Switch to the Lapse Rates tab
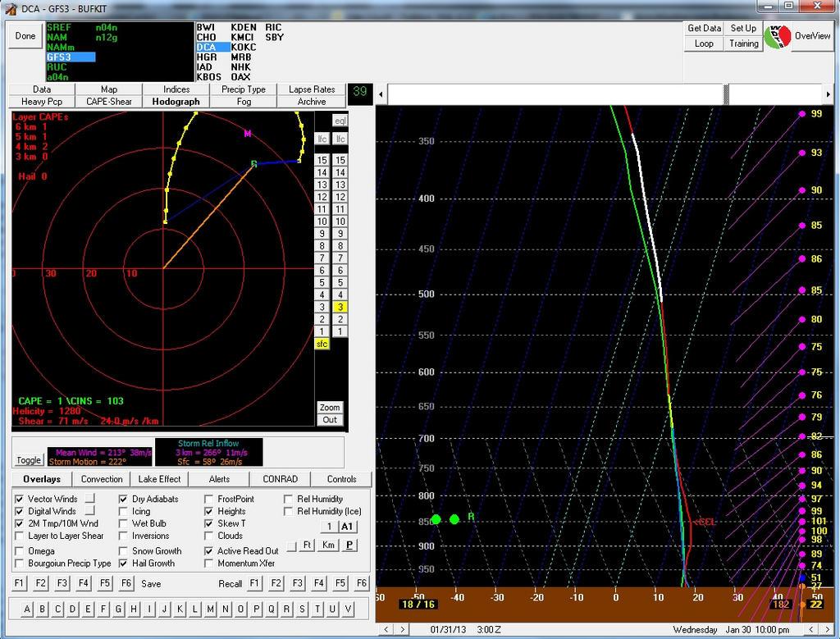The height and width of the screenshot is (639, 840). (311, 89)
